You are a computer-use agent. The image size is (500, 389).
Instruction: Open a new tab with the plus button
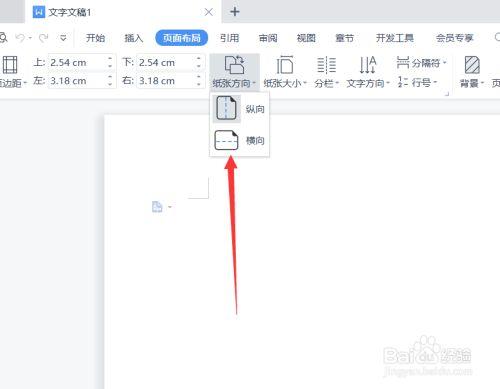pyautogui.click(x=235, y=12)
